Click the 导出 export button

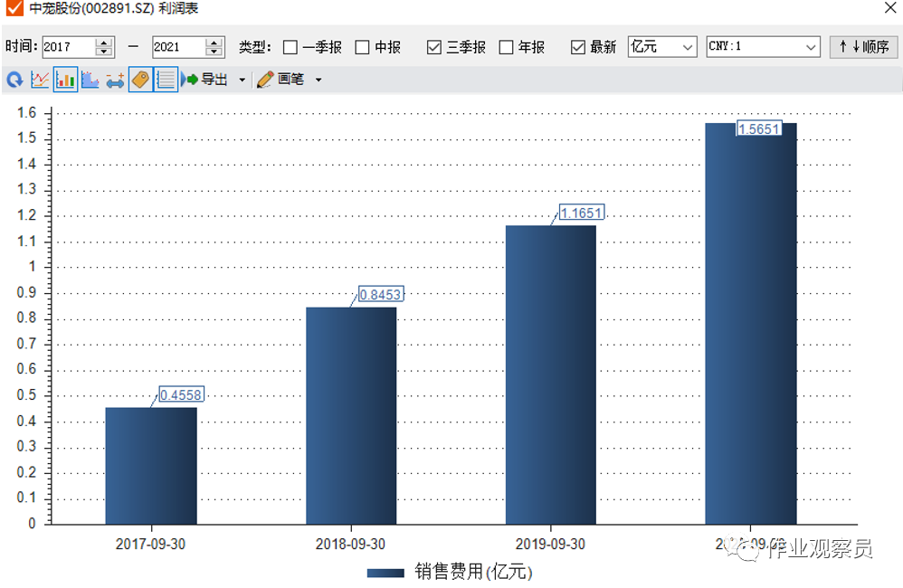click(x=214, y=80)
